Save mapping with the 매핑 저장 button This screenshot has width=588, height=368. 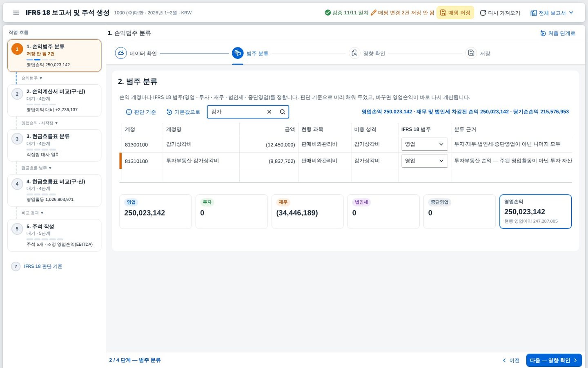pos(455,13)
